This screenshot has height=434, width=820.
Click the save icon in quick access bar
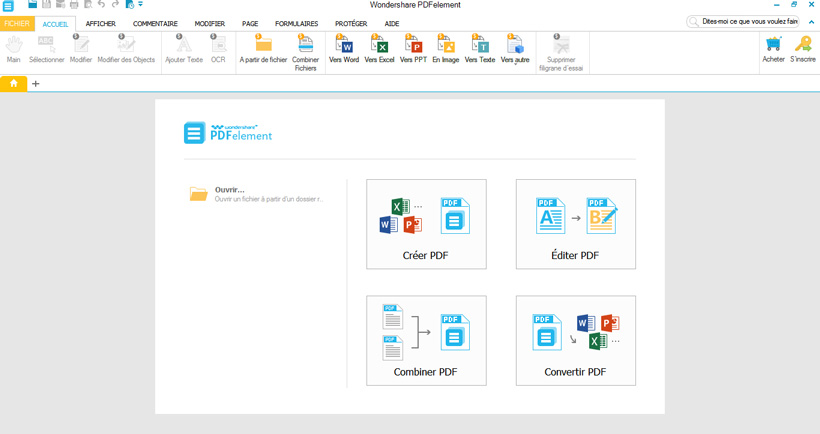pos(47,5)
